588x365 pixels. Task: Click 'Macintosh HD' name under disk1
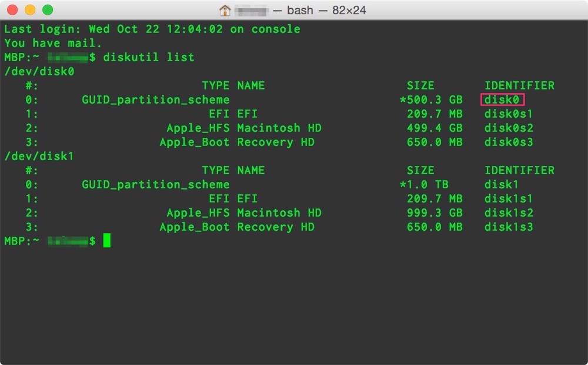(x=279, y=213)
